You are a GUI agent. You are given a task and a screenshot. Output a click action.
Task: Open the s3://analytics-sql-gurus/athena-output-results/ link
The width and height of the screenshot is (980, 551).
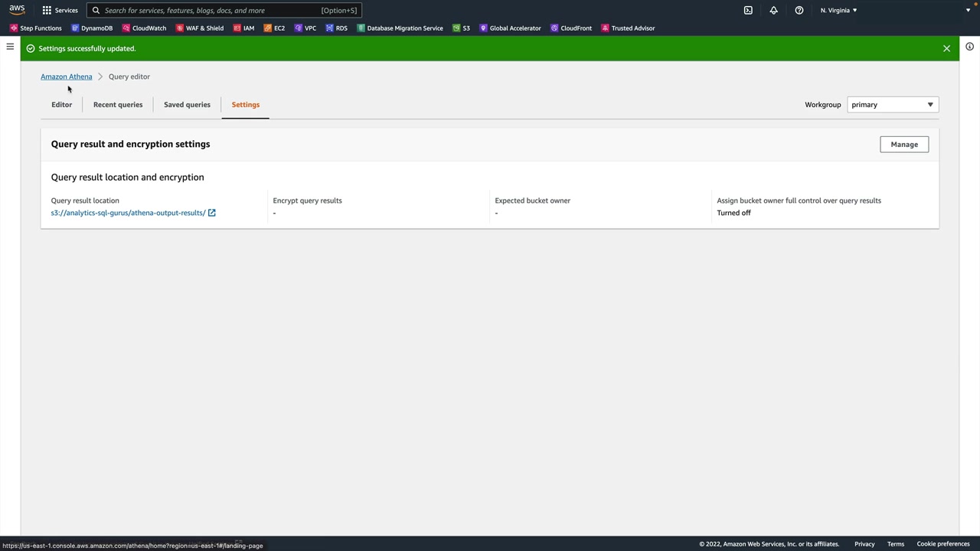tap(128, 213)
